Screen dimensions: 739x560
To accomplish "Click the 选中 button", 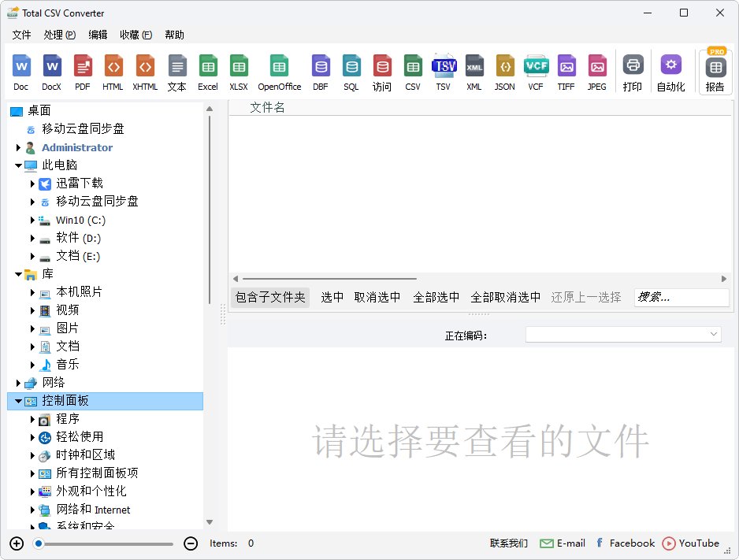I will [332, 297].
